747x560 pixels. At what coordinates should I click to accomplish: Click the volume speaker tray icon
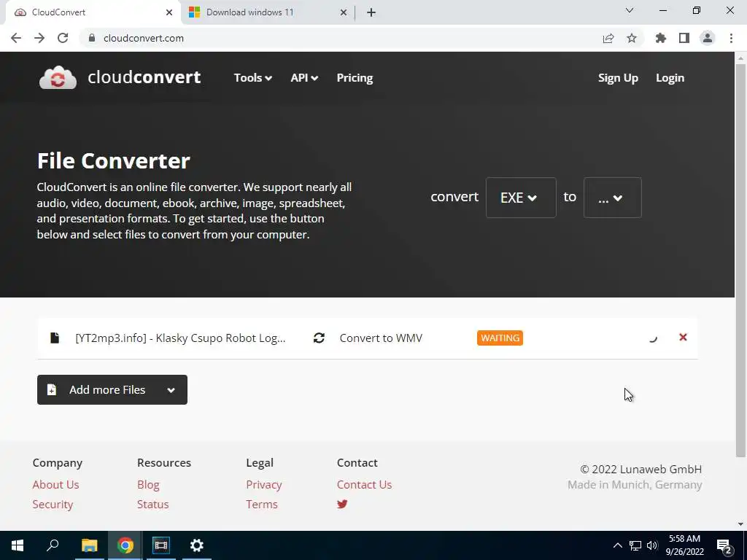click(652, 545)
